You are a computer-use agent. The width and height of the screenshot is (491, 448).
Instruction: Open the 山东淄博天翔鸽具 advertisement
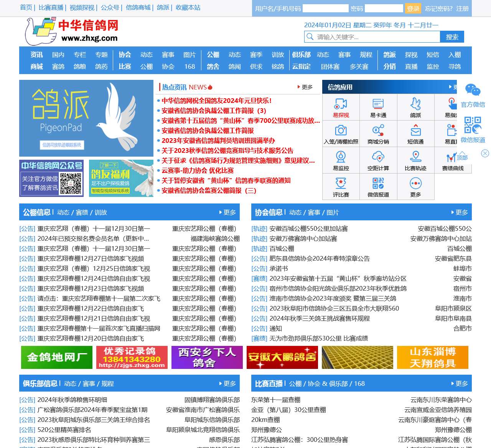point(433,357)
